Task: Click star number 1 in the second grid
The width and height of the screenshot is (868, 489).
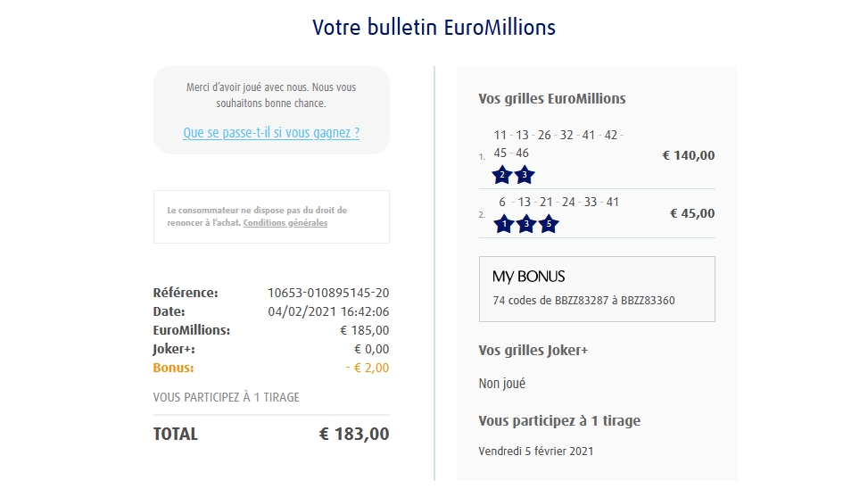Action: 503,224
